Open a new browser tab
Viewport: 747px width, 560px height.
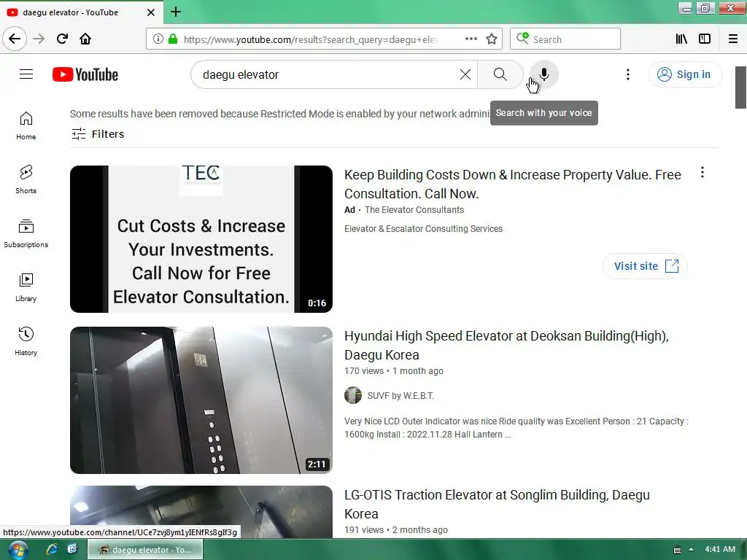[x=175, y=12]
